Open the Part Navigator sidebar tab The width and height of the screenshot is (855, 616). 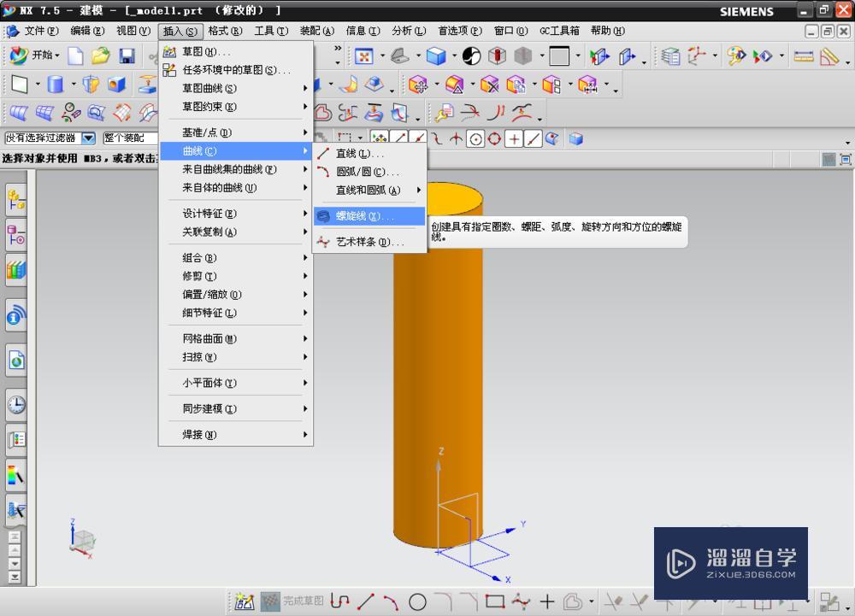(x=15, y=235)
